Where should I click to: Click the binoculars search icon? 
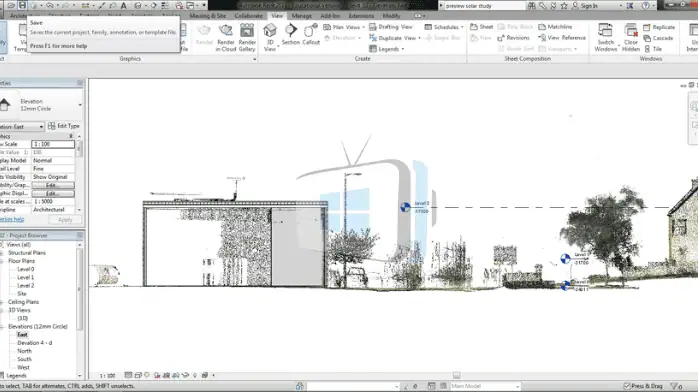click(532, 6)
